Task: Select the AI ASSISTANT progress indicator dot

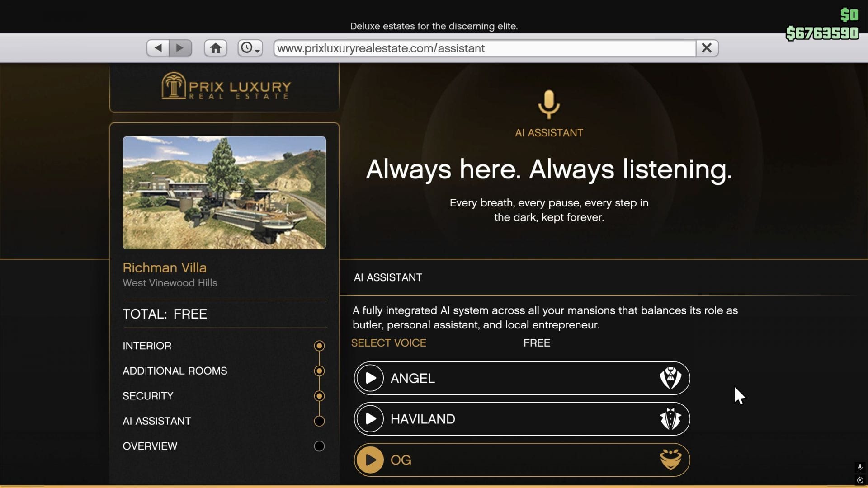Action: pos(320,421)
